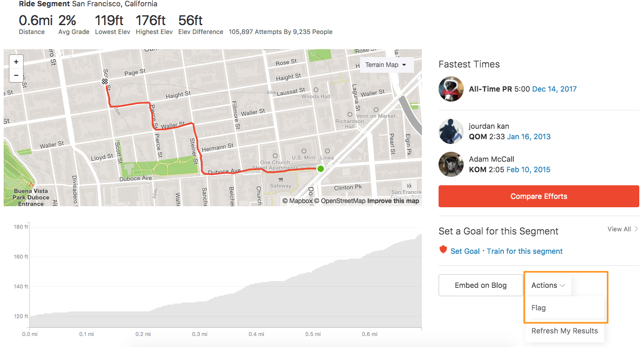Select Flag from the Actions menu
The image size is (644, 347).
(x=538, y=308)
